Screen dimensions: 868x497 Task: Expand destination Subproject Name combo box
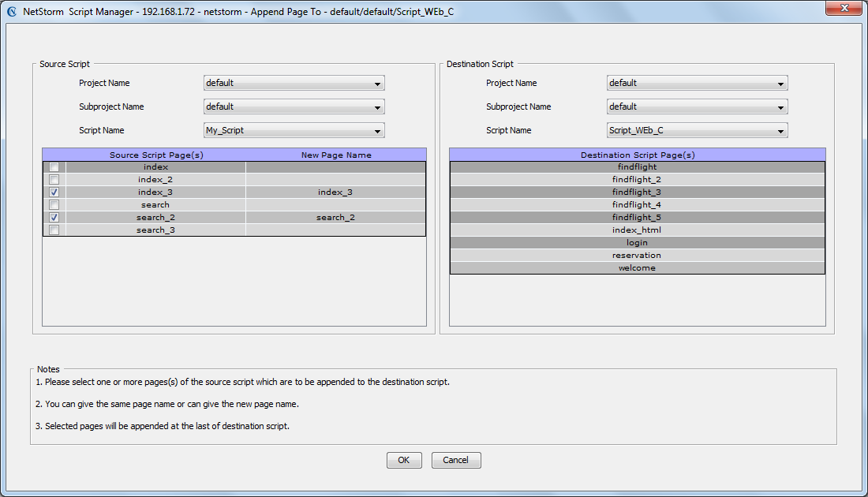click(x=697, y=106)
